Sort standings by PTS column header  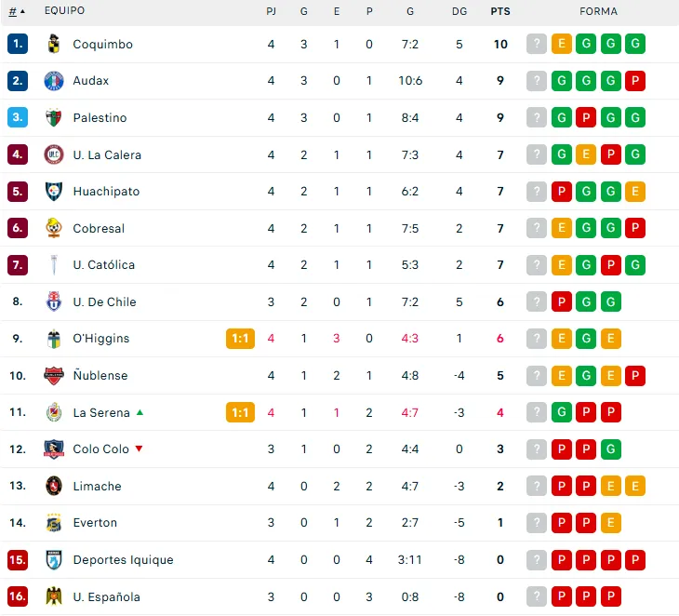pos(500,12)
